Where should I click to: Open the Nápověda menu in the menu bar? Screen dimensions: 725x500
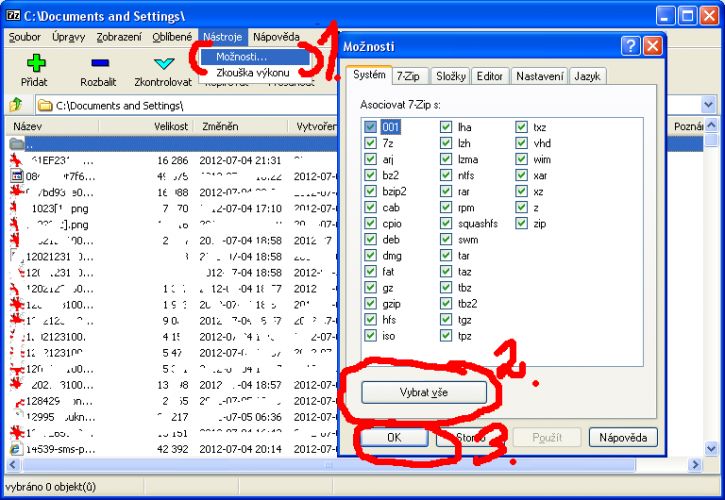click(276, 37)
